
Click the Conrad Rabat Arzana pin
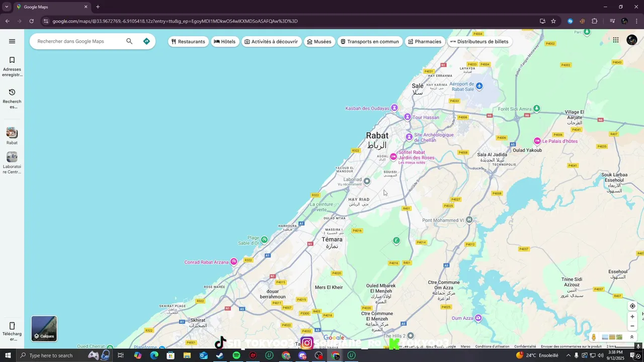point(233,262)
